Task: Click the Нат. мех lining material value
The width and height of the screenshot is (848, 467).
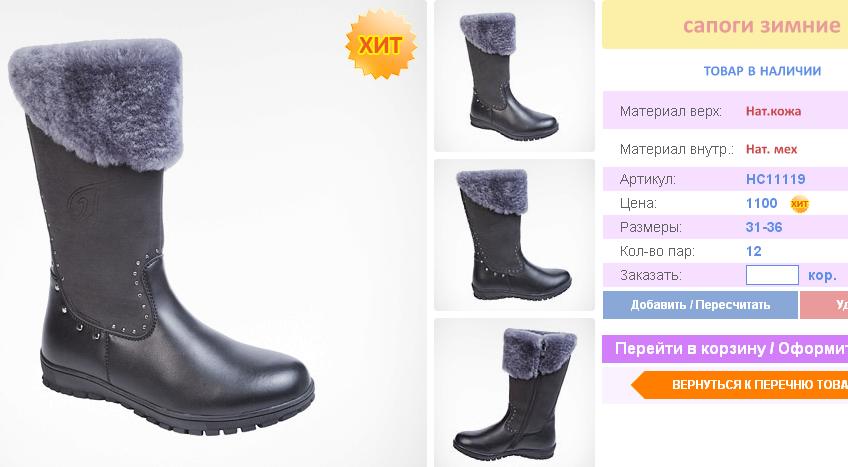Action: click(x=771, y=149)
